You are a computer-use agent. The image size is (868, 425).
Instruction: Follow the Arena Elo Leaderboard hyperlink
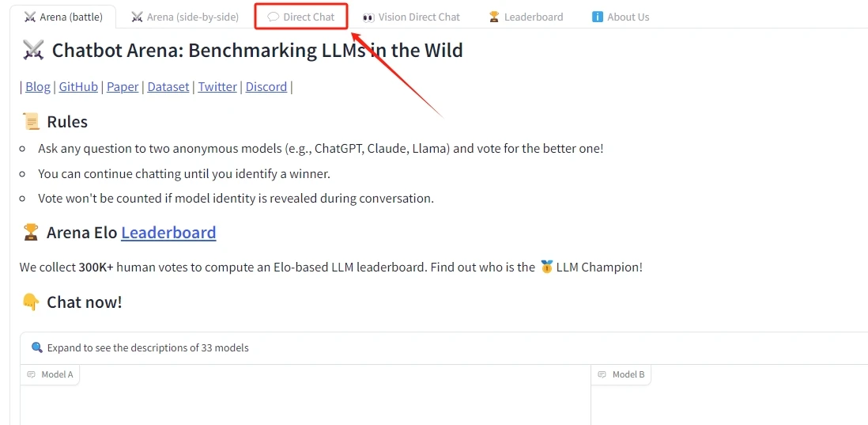point(169,233)
